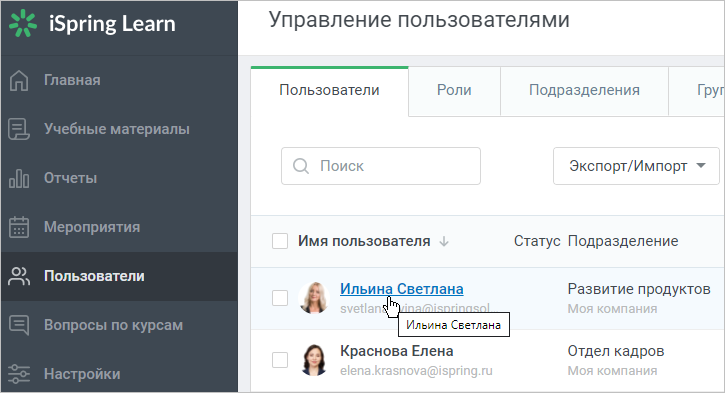Image resolution: width=725 pixels, height=393 pixels.
Task: Click the Управление пользователями page heading
Action: coord(419,20)
